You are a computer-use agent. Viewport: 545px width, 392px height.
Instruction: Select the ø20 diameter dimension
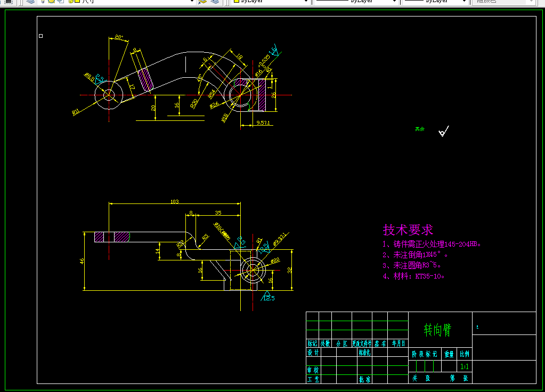[274, 260]
